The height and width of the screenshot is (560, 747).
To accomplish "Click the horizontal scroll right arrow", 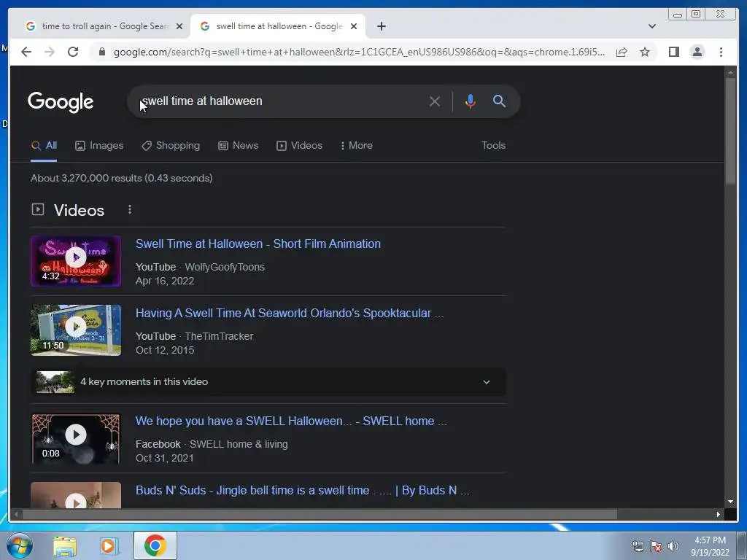I will [718, 514].
